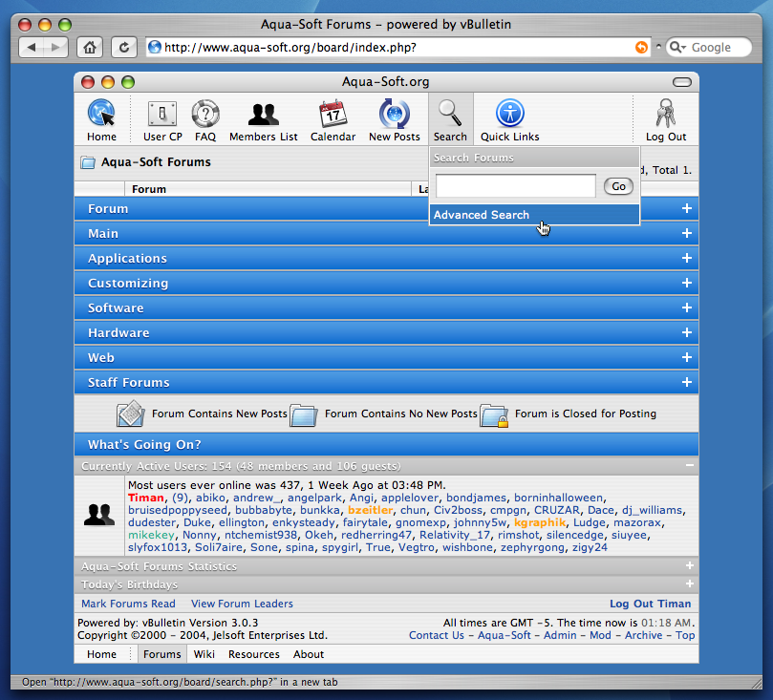The image size is (773, 700).
Task: Click the Forum Contains No New Posts icon
Action: click(303, 414)
